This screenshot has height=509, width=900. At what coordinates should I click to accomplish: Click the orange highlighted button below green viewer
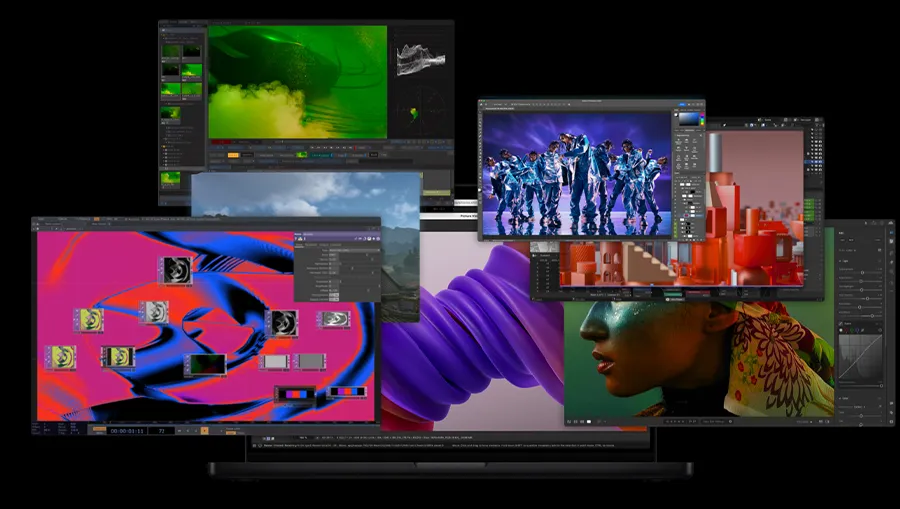pos(233,155)
